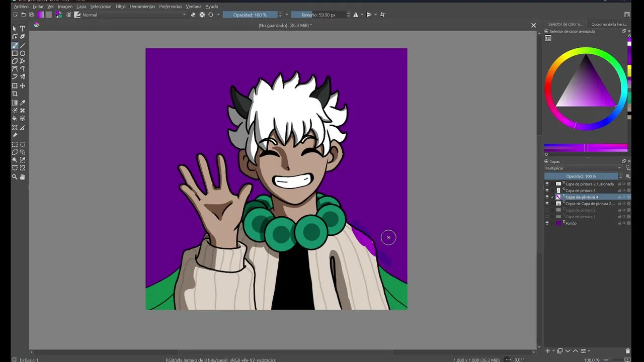Close the document tab with X
Screen dimensions: 644x362
coord(533,25)
